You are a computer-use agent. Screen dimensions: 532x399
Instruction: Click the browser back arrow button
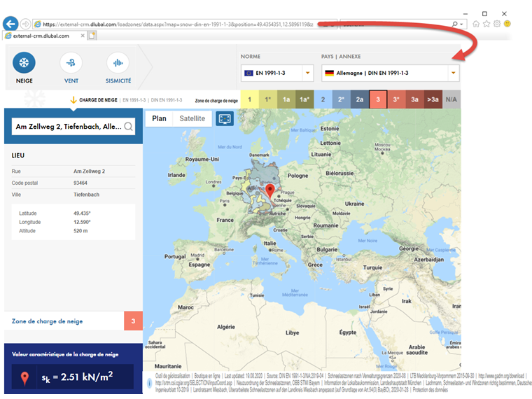point(10,24)
